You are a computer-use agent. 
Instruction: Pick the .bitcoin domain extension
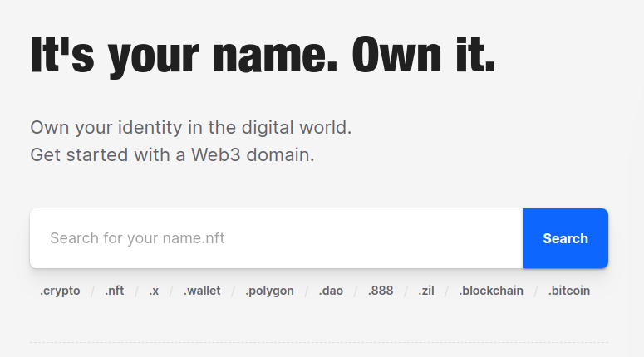click(x=569, y=291)
